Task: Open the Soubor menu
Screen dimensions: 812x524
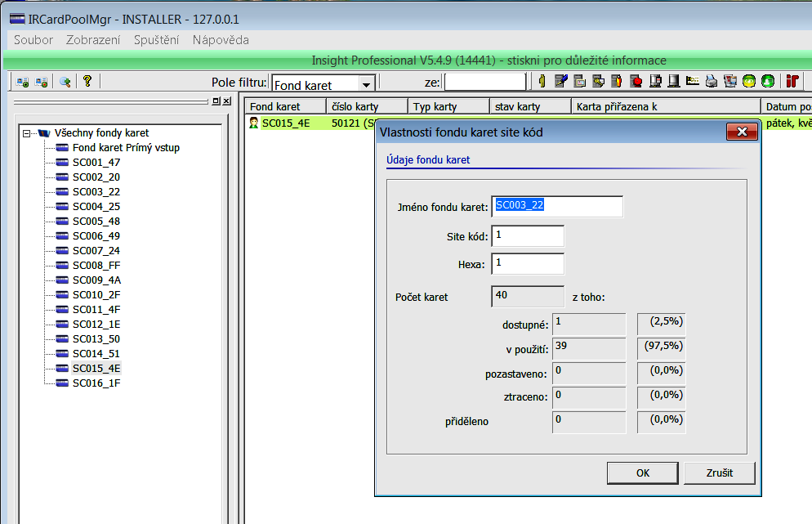Action: click(x=33, y=40)
